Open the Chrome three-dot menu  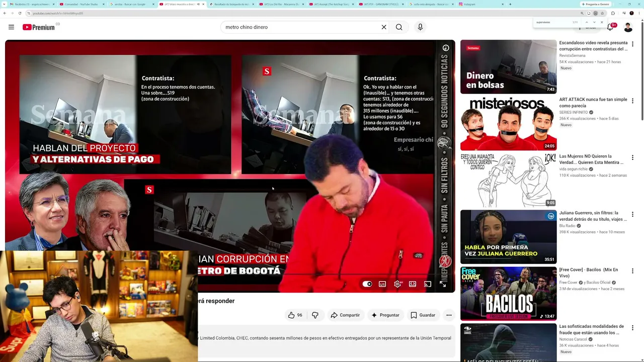click(x=639, y=13)
